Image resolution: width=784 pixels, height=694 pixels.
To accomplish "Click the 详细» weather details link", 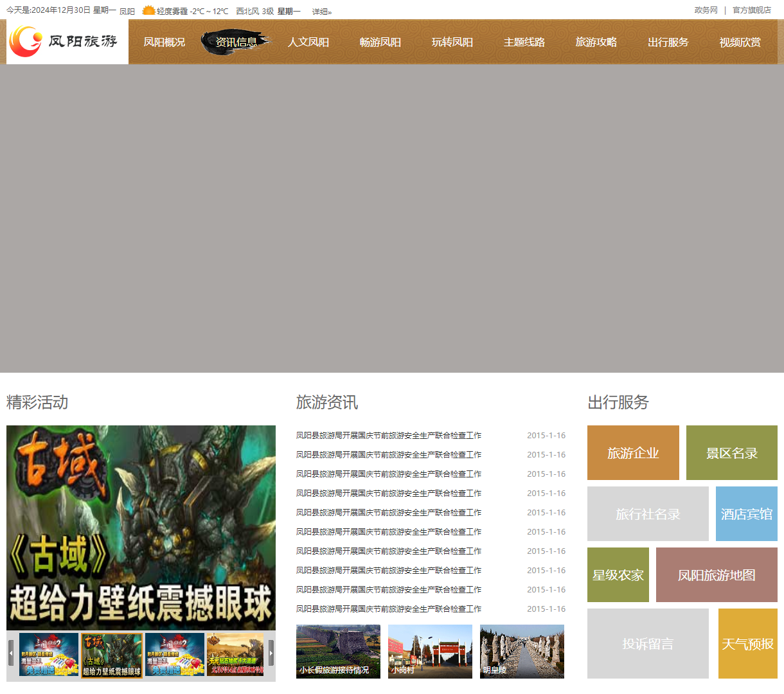I will click(321, 11).
